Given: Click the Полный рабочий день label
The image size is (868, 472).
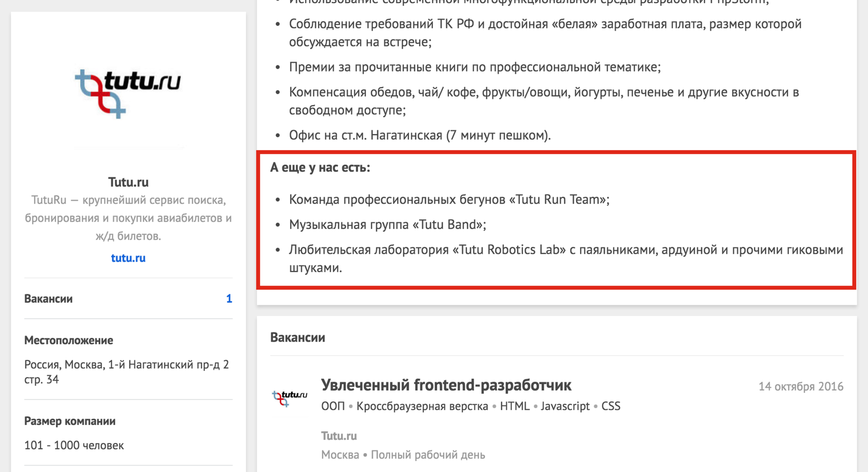Looking at the screenshot, I should pos(428,455).
